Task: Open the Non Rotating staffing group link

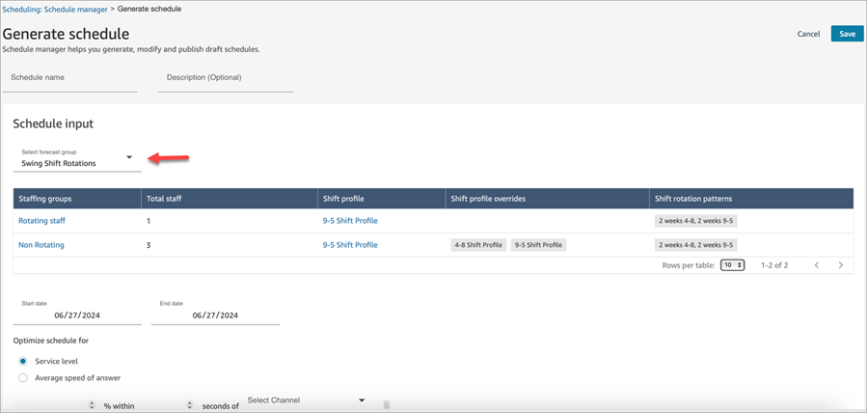Action: tap(41, 245)
